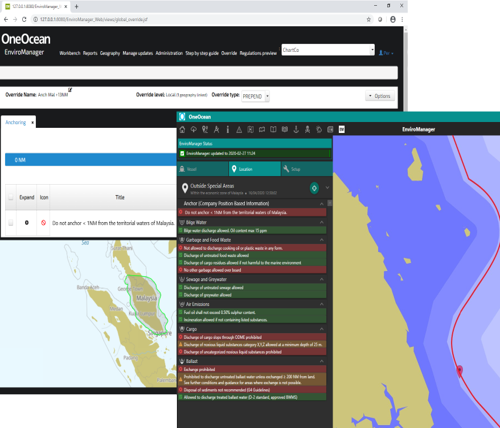Open the information 'i' icon

coord(228,129)
